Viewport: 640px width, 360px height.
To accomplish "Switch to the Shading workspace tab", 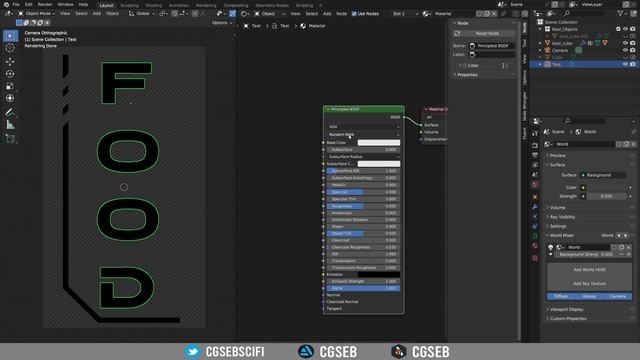I will pos(153,6).
